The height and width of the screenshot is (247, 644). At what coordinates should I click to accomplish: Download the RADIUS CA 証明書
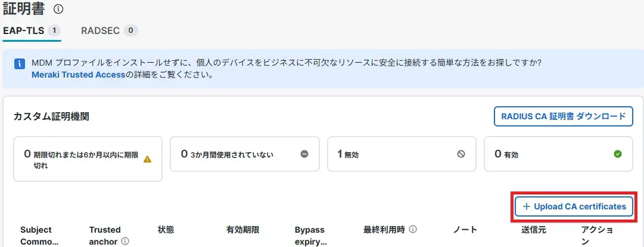[x=563, y=116]
